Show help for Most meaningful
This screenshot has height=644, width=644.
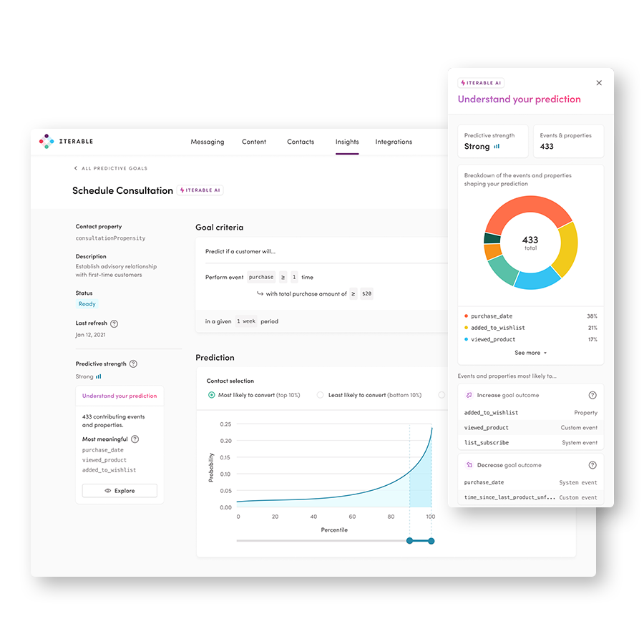pyautogui.click(x=135, y=439)
